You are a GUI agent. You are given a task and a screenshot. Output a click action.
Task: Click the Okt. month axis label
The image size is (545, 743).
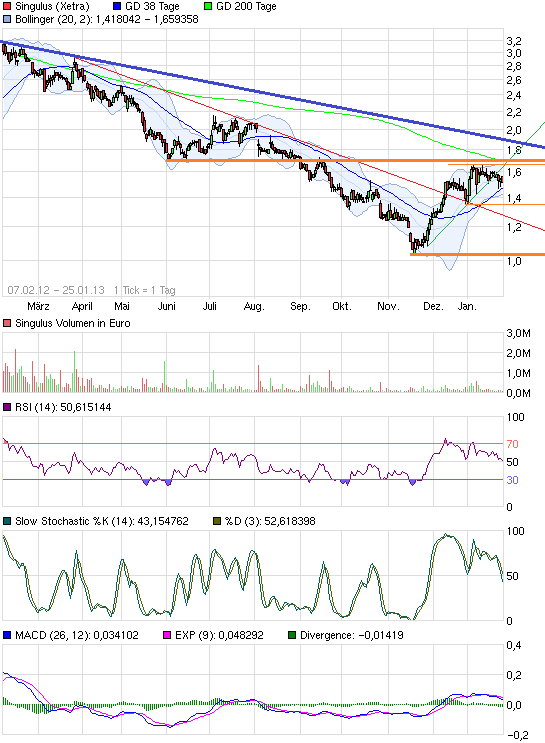point(342,307)
